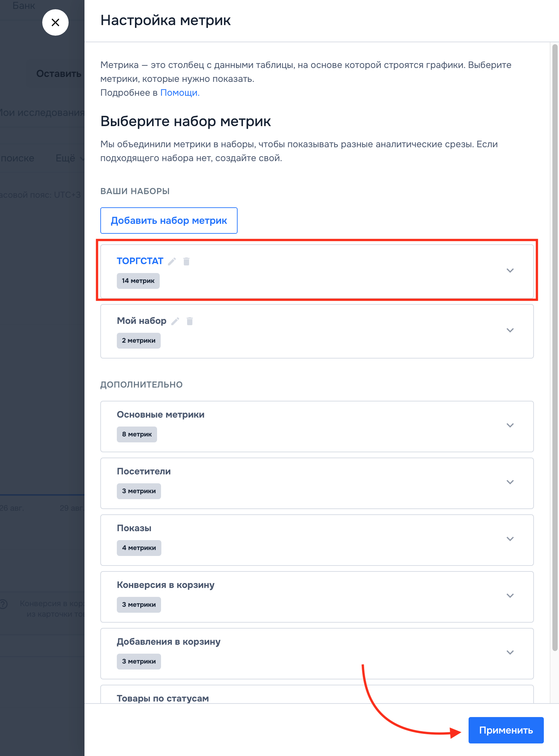Image resolution: width=559 pixels, height=756 pixels.
Task: Click the 14 метрик badge
Action: (138, 281)
